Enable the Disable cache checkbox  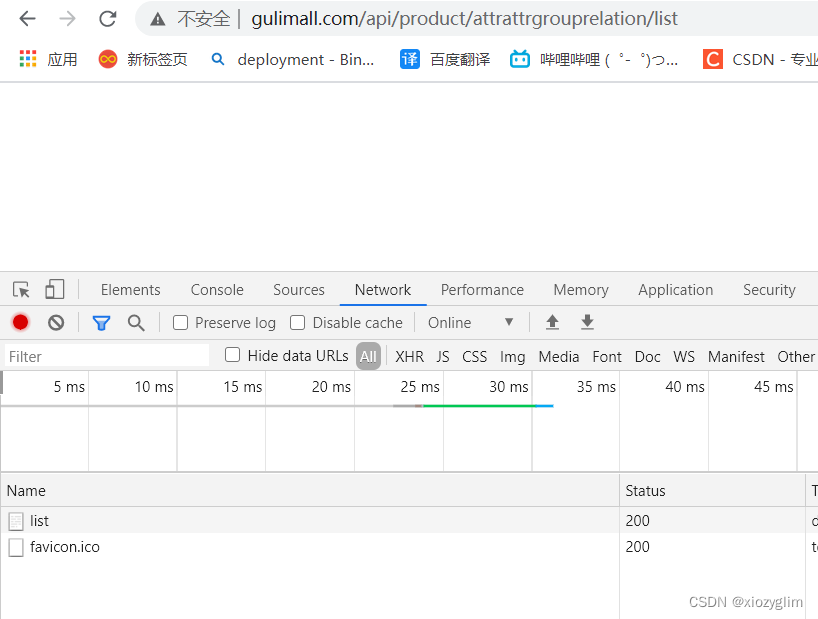pos(297,322)
